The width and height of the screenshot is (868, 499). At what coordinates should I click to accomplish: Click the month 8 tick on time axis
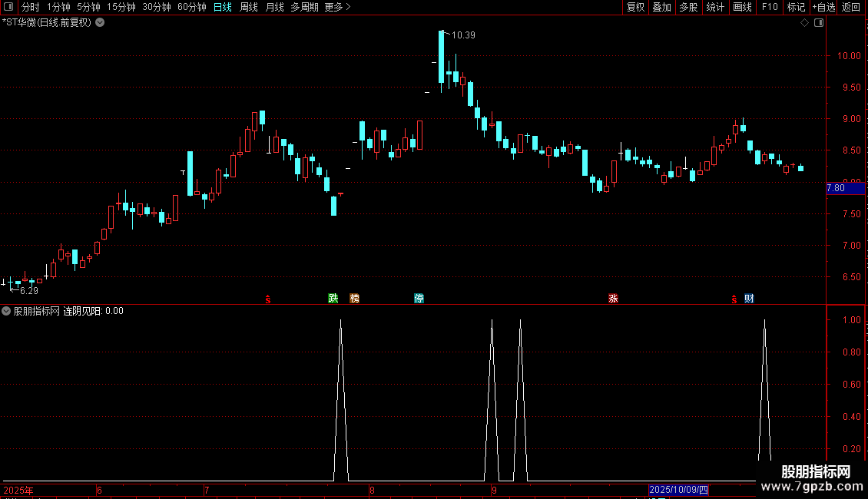[372, 490]
